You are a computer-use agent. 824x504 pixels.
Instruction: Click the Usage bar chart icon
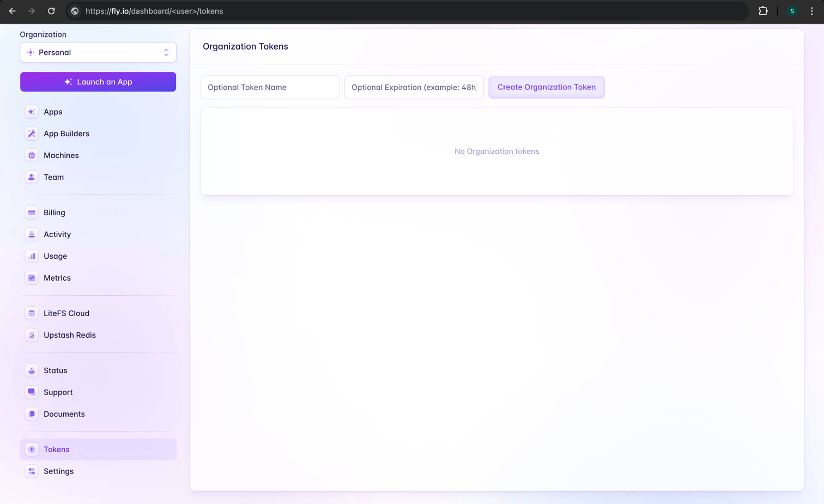coord(32,256)
